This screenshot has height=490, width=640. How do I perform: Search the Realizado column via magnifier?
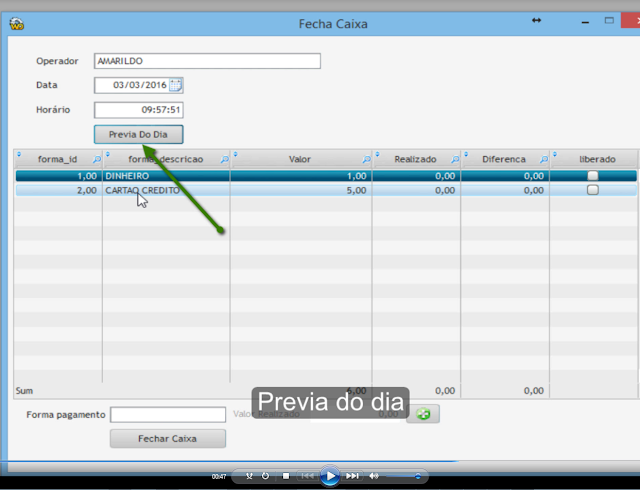[455, 160]
